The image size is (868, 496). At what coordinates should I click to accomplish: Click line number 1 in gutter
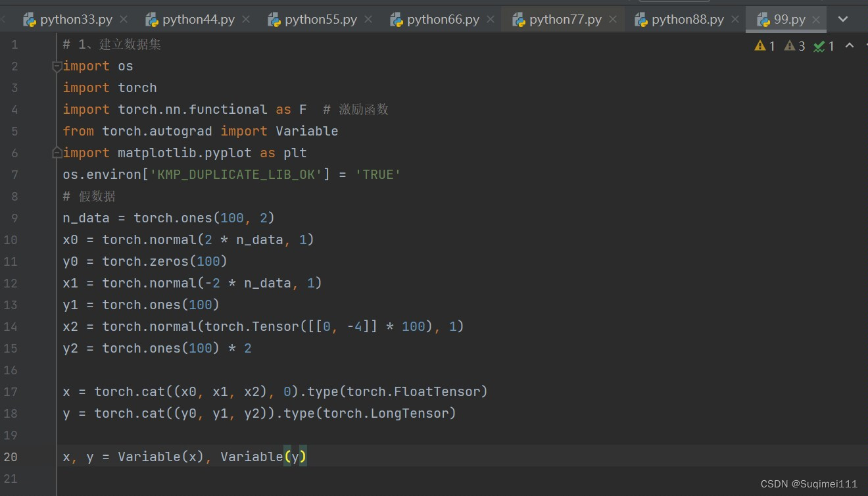(x=15, y=45)
